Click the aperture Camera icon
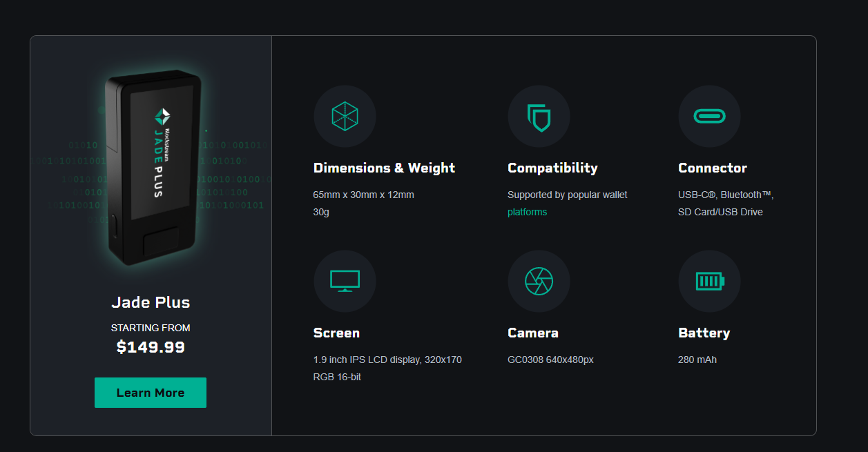Viewport: 868px width, 452px height. pos(539,281)
